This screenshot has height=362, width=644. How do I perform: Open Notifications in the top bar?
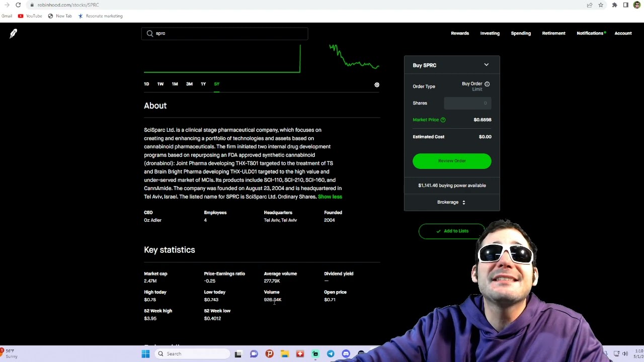click(x=590, y=33)
